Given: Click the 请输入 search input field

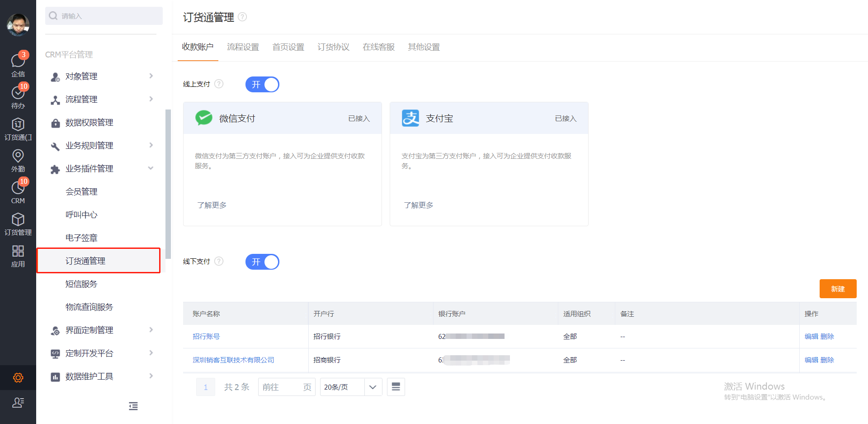Looking at the screenshot, I should click(x=104, y=16).
